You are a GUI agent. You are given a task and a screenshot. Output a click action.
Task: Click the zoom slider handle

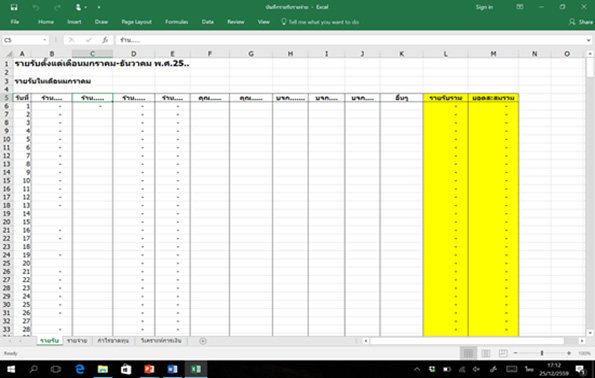(542, 353)
